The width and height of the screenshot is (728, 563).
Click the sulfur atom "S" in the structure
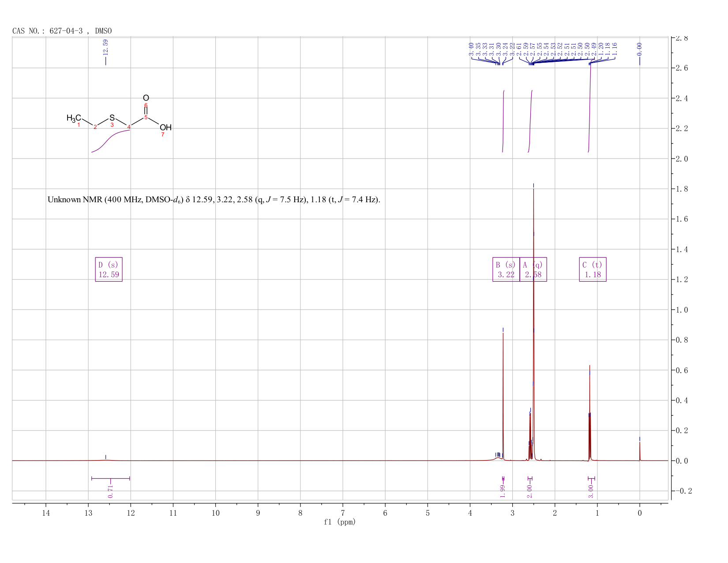click(x=112, y=118)
